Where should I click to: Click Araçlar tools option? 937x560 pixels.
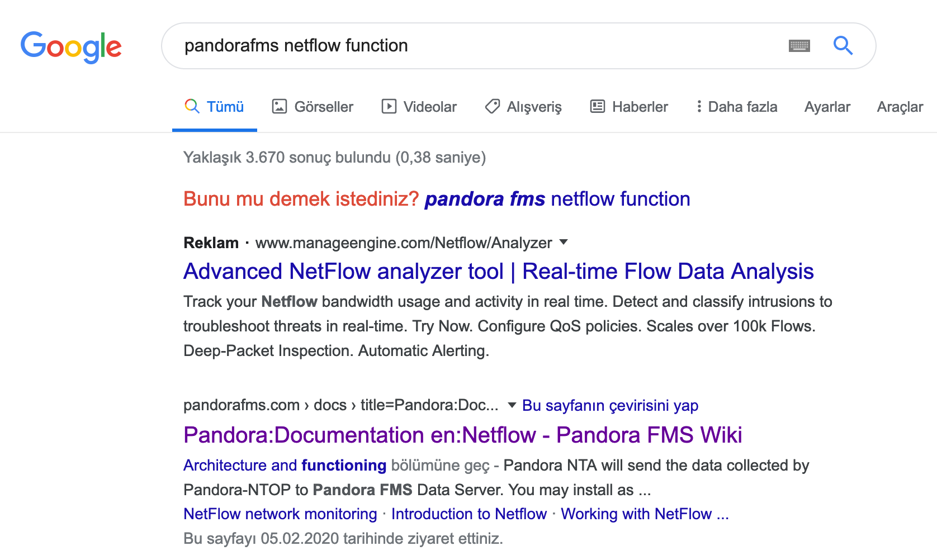[x=900, y=107]
